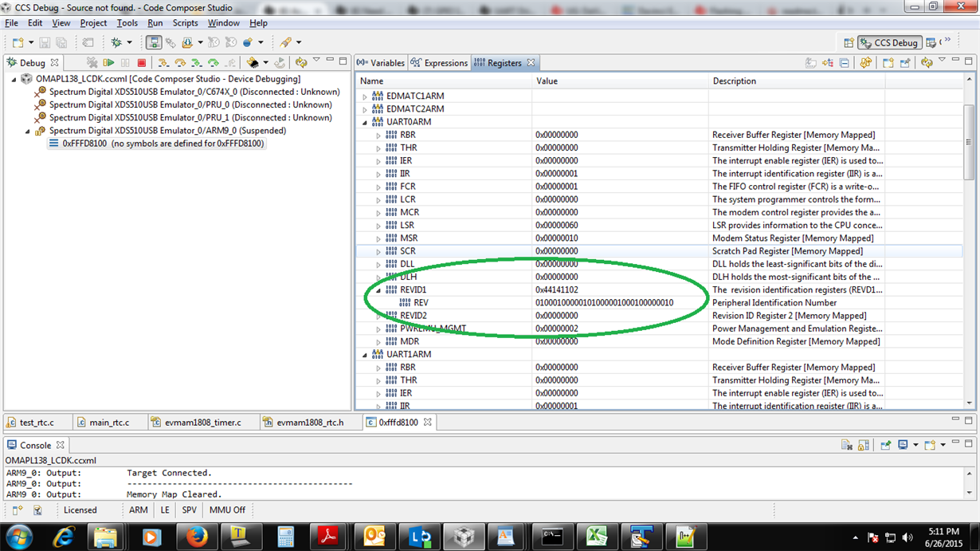
Task: Click the Debug bug icon in main toolbar
Action: pos(116,42)
